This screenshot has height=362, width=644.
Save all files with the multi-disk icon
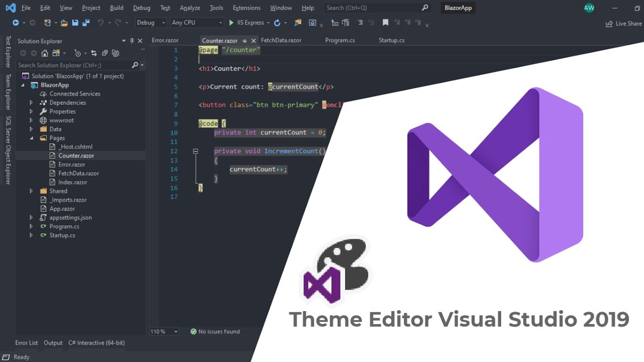click(x=86, y=23)
